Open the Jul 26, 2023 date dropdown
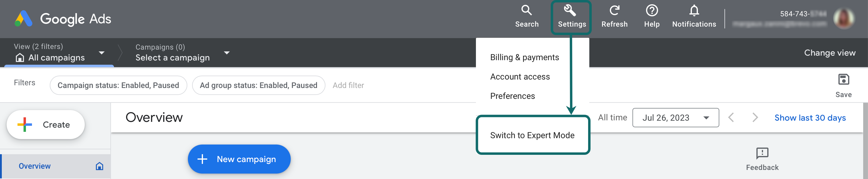Image resolution: width=868 pixels, height=179 pixels. click(676, 118)
